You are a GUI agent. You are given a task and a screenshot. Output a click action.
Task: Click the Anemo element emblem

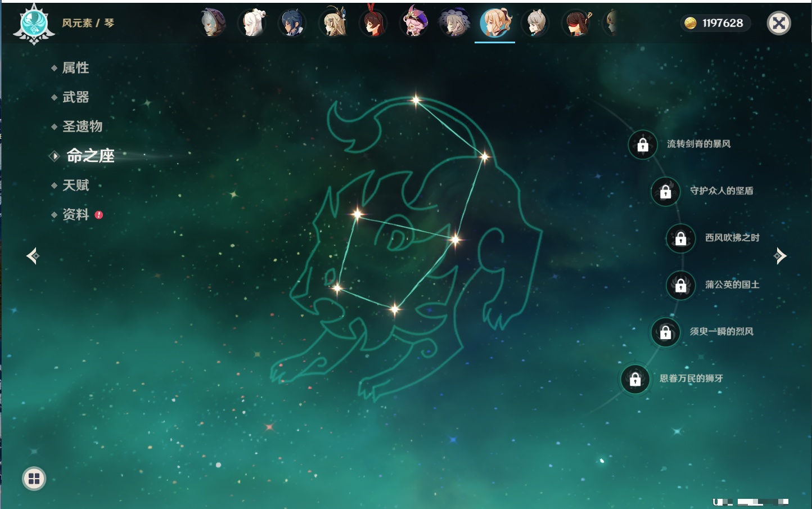pyautogui.click(x=34, y=24)
